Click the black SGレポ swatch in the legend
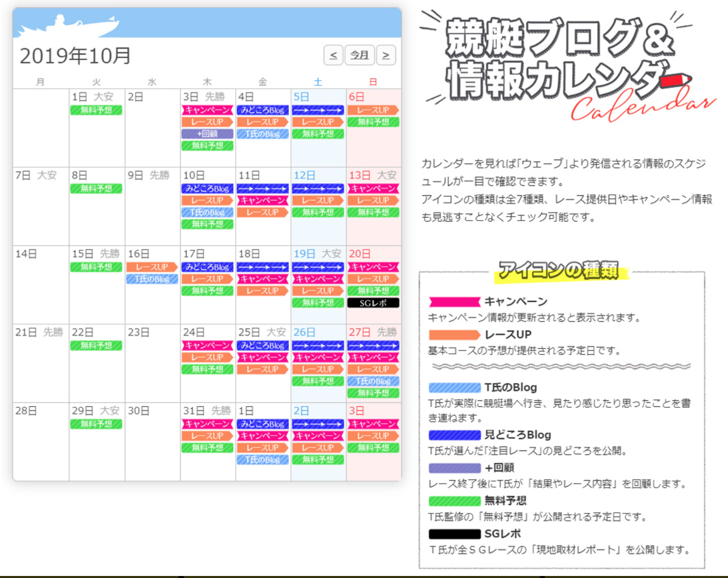 (x=454, y=534)
